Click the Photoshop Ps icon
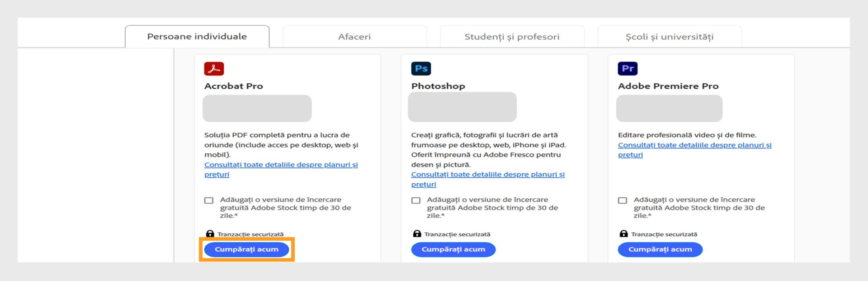This screenshot has height=281, width=868. pyautogui.click(x=421, y=69)
